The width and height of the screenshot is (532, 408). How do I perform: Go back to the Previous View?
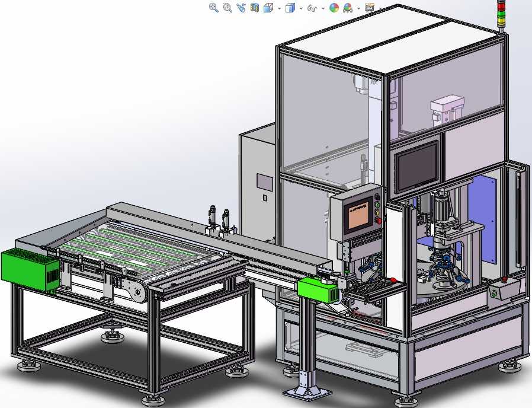point(241,8)
